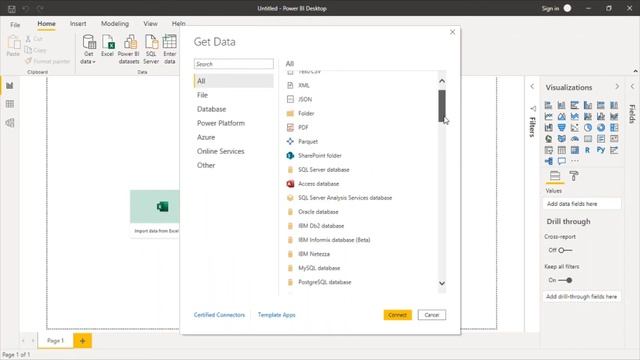The height and width of the screenshot is (360, 640).
Task: Open the Insert ribbon tab
Action: 78,24
